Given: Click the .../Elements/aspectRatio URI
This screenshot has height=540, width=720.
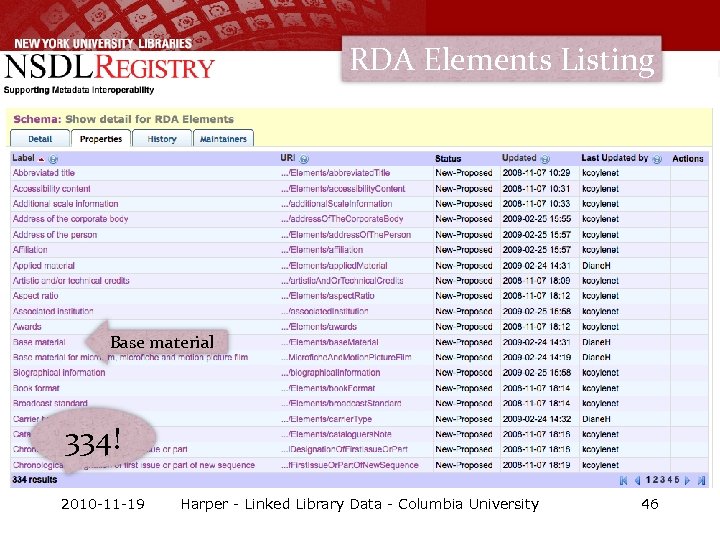Looking at the screenshot, I should [x=328, y=296].
